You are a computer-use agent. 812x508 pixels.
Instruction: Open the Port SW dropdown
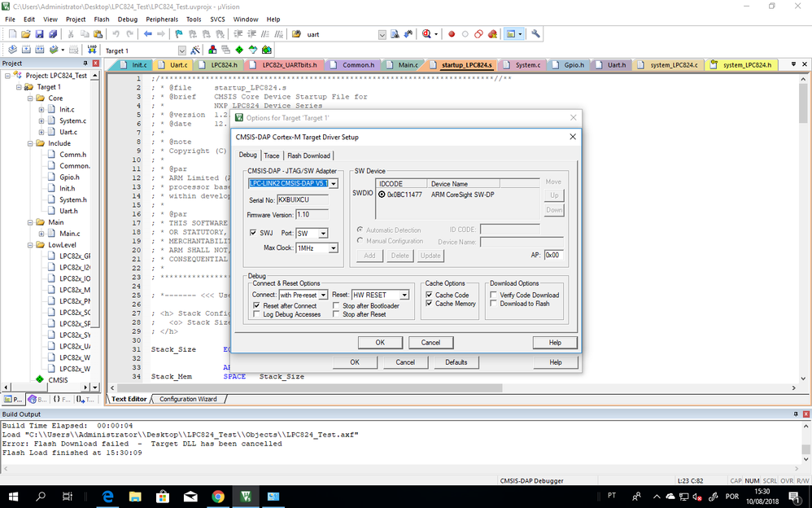pos(323,234)
